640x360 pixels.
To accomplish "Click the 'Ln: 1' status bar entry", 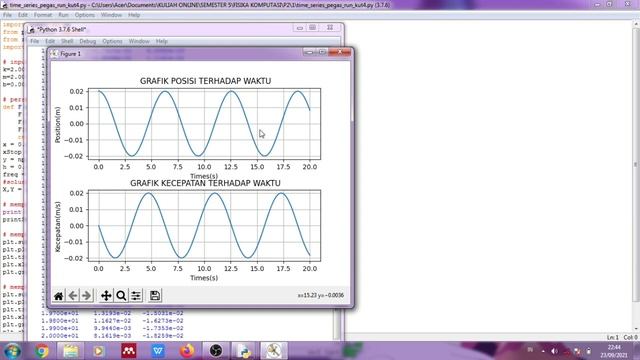I will point(613,337).
